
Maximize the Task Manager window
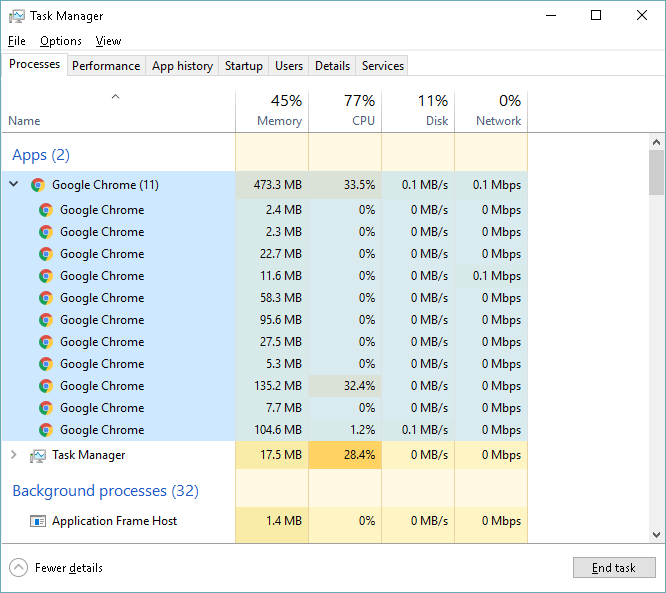(x=596, y=16)
